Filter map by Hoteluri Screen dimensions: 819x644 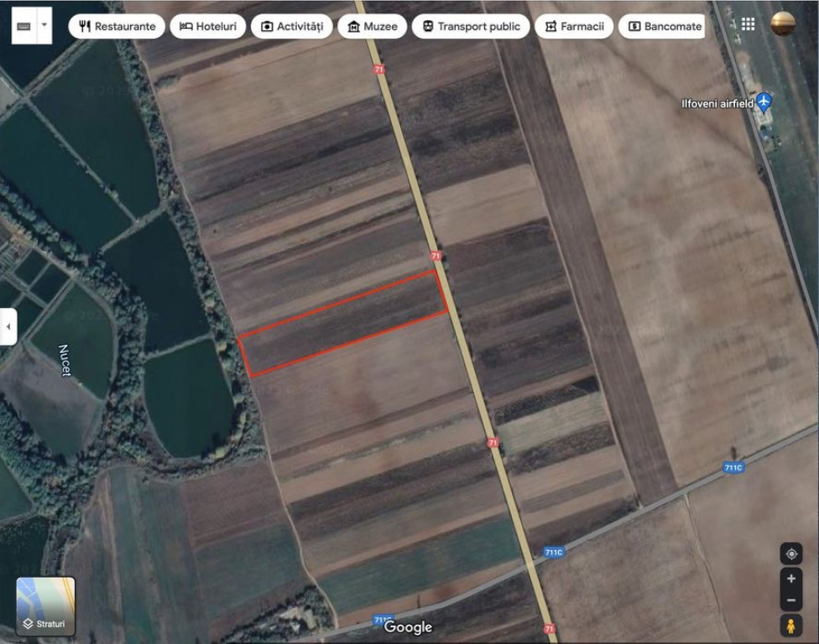click(207, 26)
